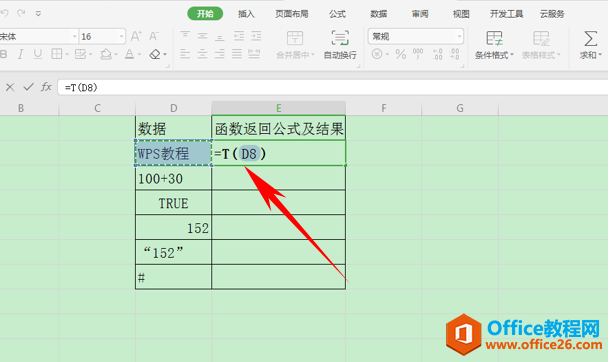
Task: Click the formula bar showing =T(D8)
Action: point(333,87)
